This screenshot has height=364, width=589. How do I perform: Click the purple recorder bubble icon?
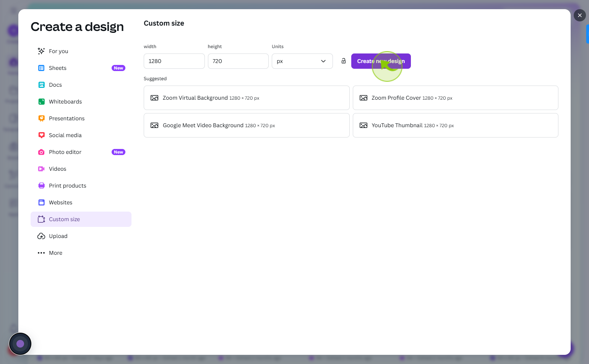coord(20,344)
